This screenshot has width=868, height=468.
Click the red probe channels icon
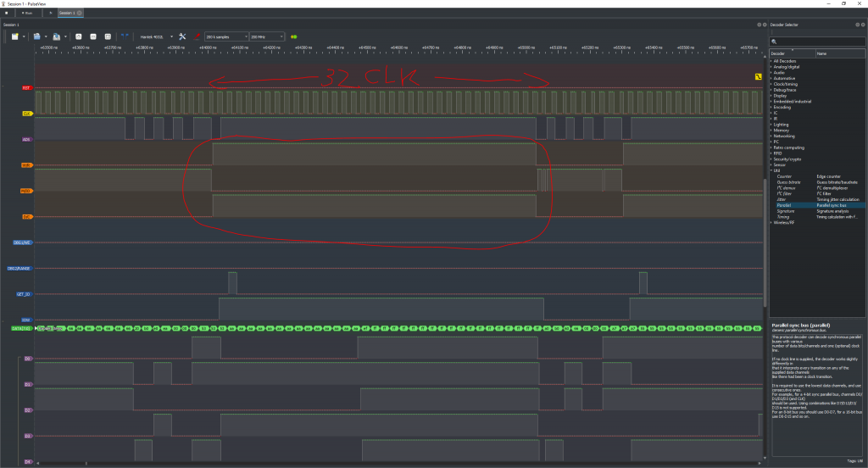coord(197,36)
